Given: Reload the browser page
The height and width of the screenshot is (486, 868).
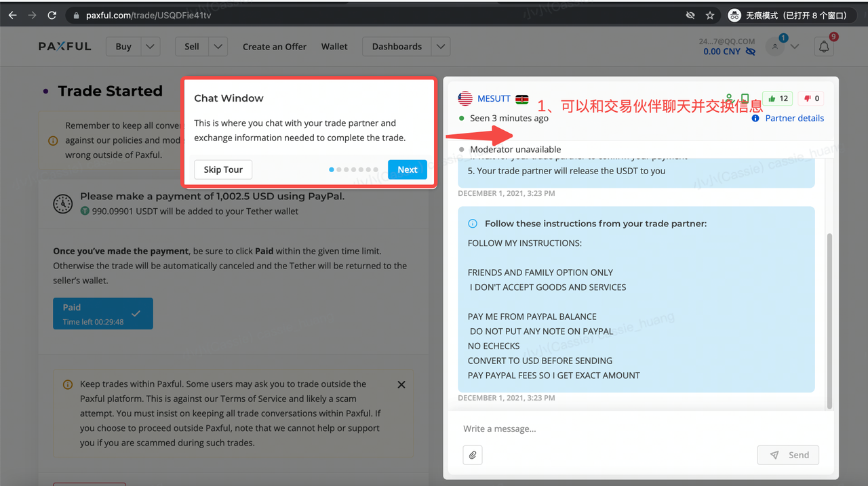Looking at the screenshot, I should click(52, 15).
